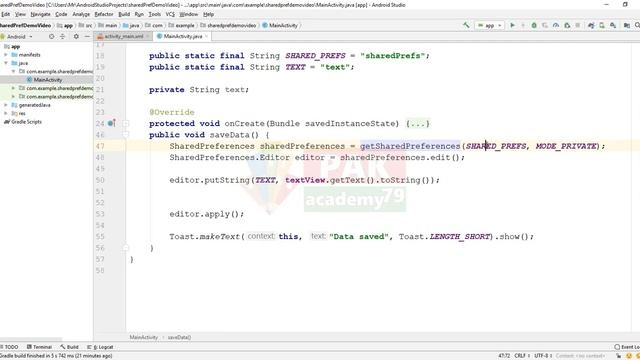Collapse saveData method fold marker on line 46
This screenshot has height=360, width=640.
[x=126, y=135]
